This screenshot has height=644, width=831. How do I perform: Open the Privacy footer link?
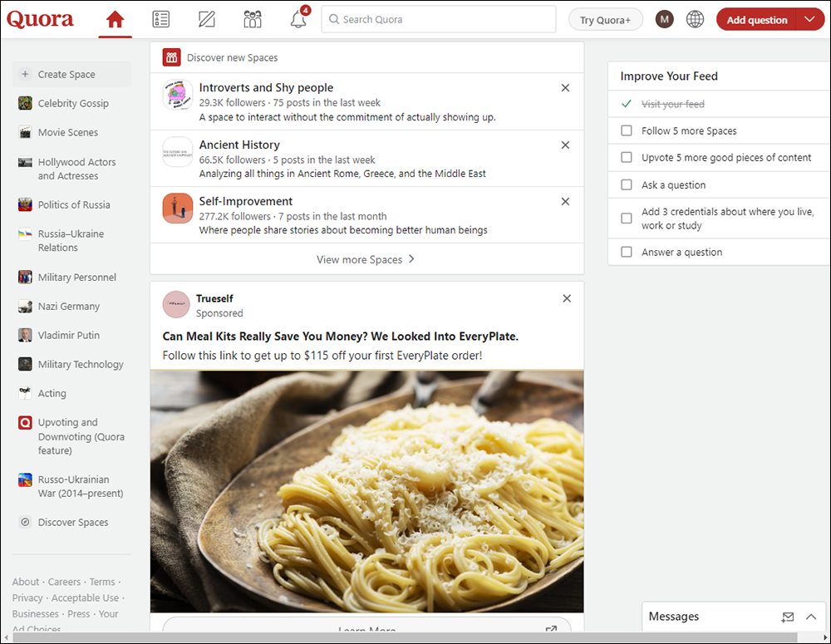(27, 597)
